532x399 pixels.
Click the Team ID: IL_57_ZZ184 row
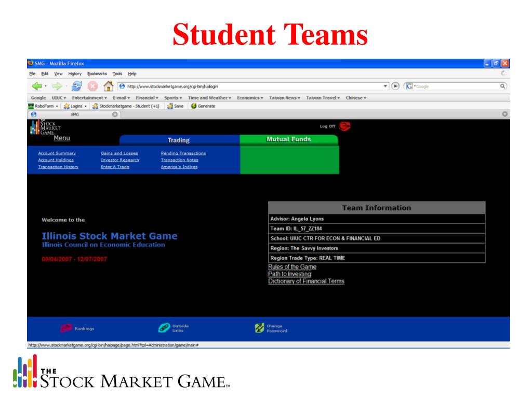click(377, 229)
